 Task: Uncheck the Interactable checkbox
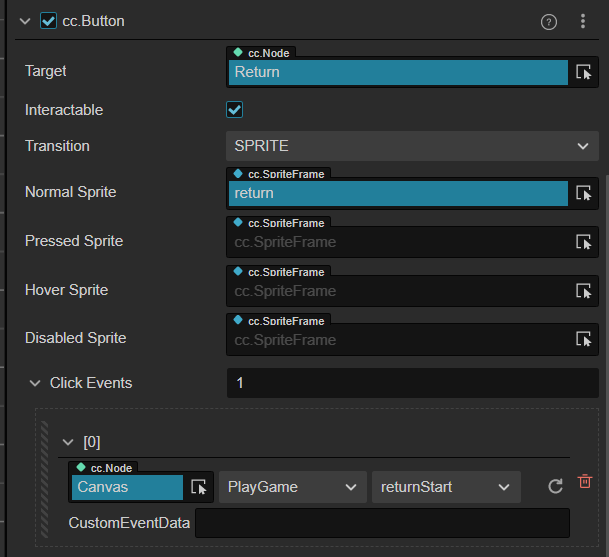[x=235, y=110]
